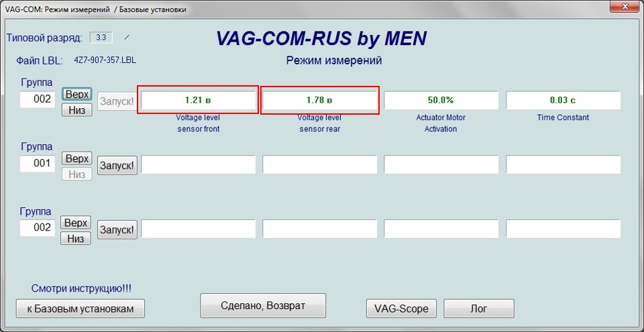Image resolution: width=644 pixels, height=332 pixels.
Task: Select the group number field showing 001
Action: click(x=38, y=164)
